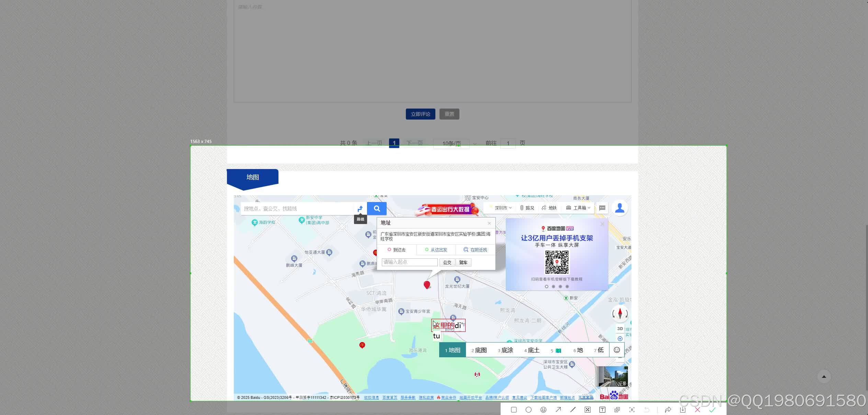Click the blue search magnifier button

[x=377, y=208]
